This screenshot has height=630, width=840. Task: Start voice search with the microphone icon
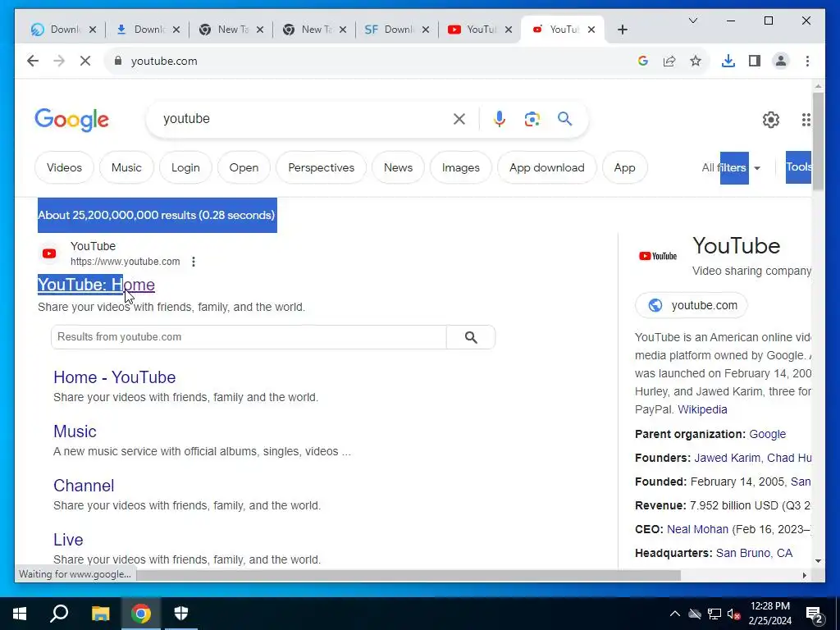500,119
